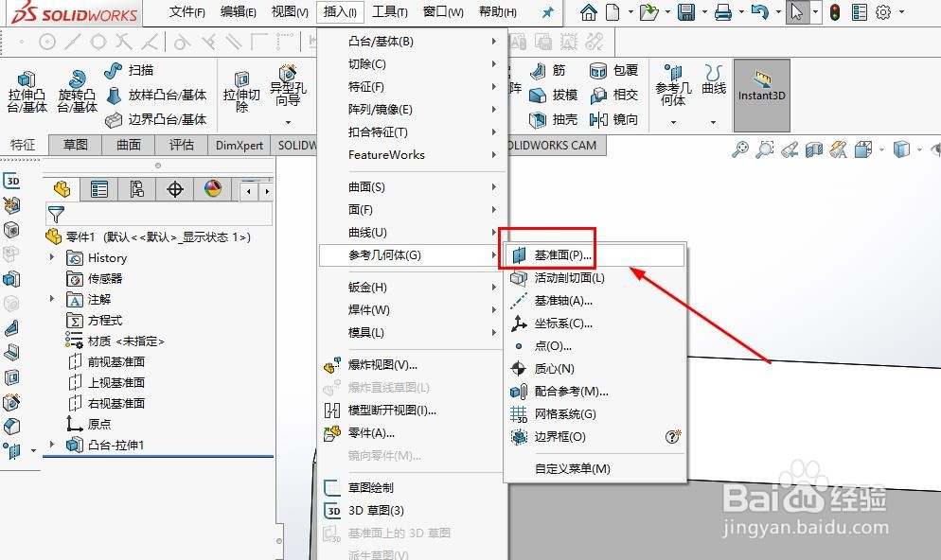Click the Extruded Boss/Base (拉伸凸台/基体) tool
Viewport: 941px width, 560px height.
tap(27, 92)
